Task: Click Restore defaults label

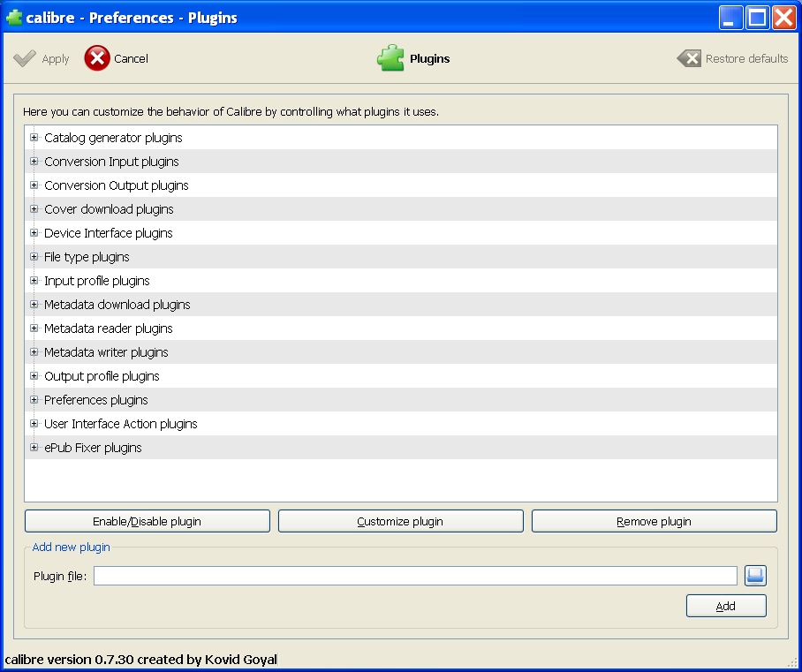Action: tap(746, 59)
